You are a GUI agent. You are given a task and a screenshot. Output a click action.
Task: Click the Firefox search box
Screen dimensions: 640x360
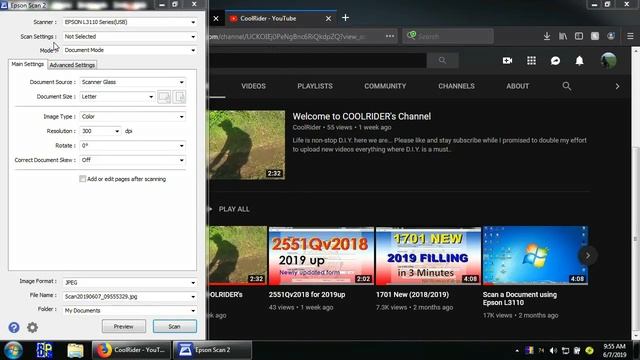(x=448, y=36)
